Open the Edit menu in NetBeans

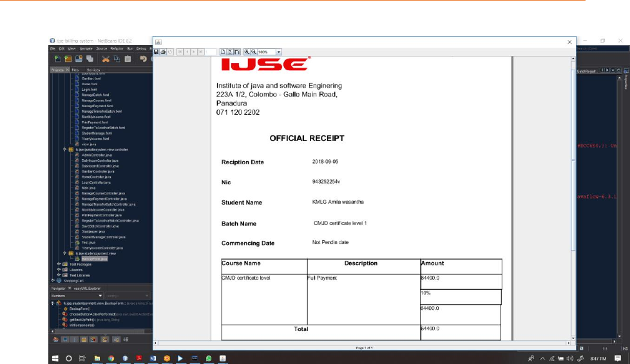61,48
